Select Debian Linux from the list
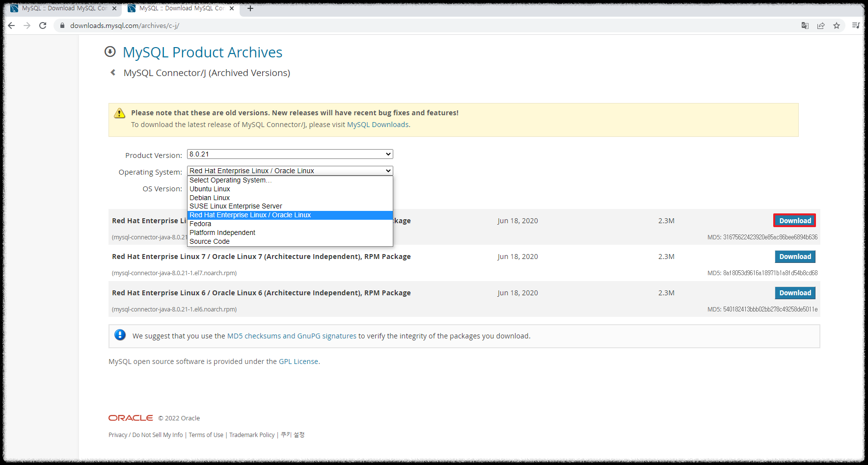Screen dimensions: 868x465 pyautogui.click(x=290, y=198)
